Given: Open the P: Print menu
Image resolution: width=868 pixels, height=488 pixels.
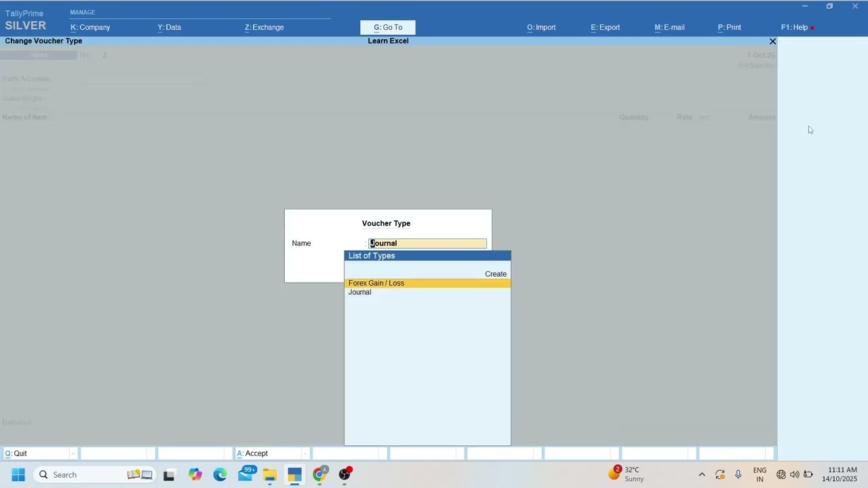Looking at the screenshot, I should [729, 27].
